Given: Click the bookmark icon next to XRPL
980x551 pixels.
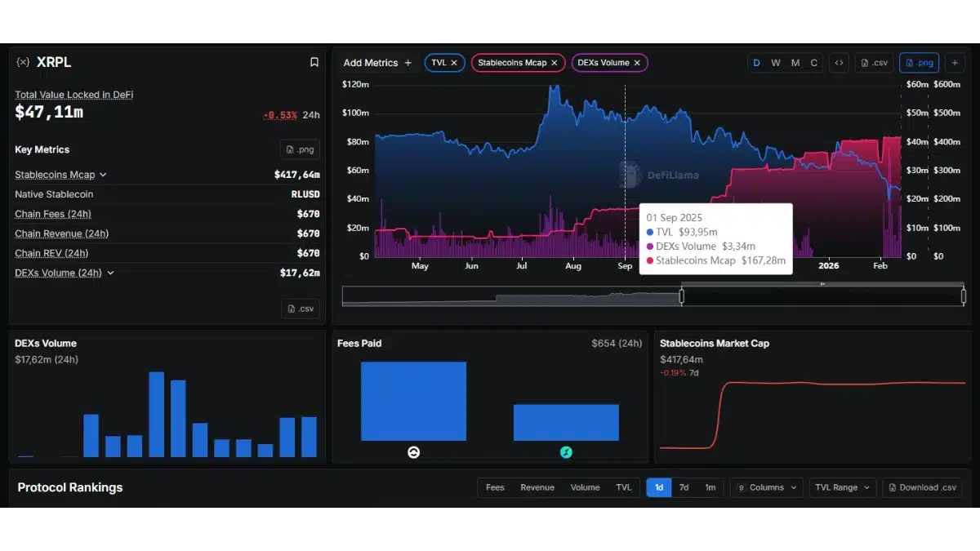Looking at the screenshot, I should (x=314, y=62).
